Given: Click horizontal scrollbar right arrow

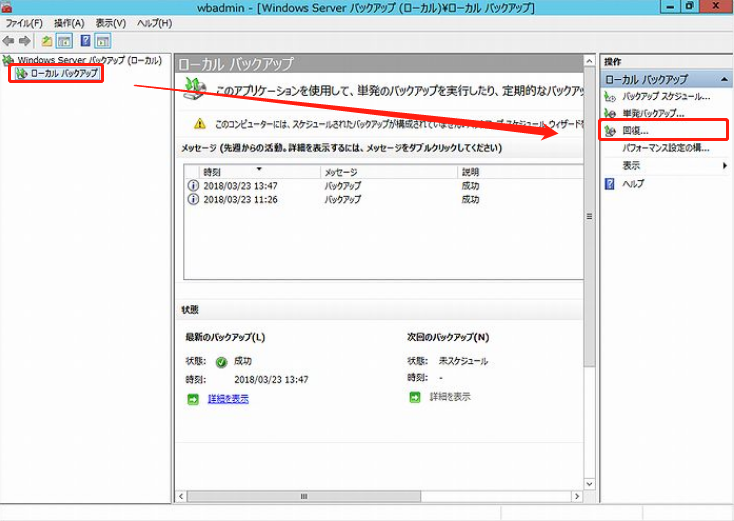Looking at the screenshot, I should click(x=577, y=496).
